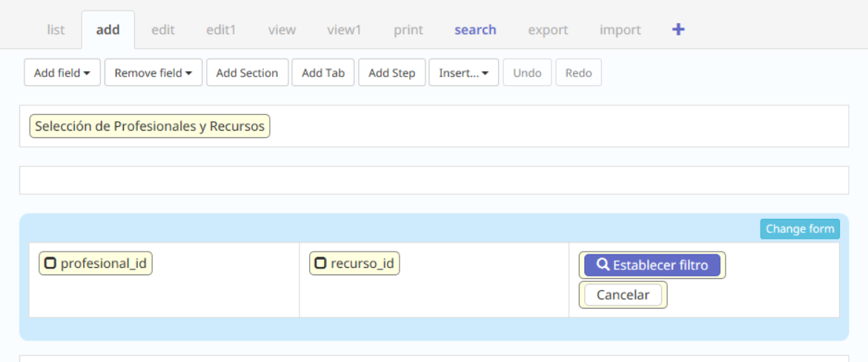Open the edit tab

(x=163, y=30)
